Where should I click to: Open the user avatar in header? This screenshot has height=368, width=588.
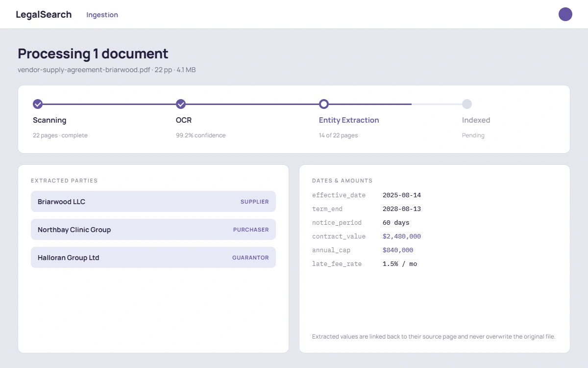[x=565, y=14]
